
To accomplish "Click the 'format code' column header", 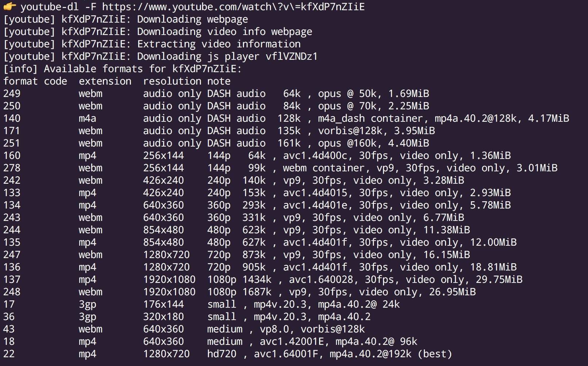I will click(x=35, y=81).
